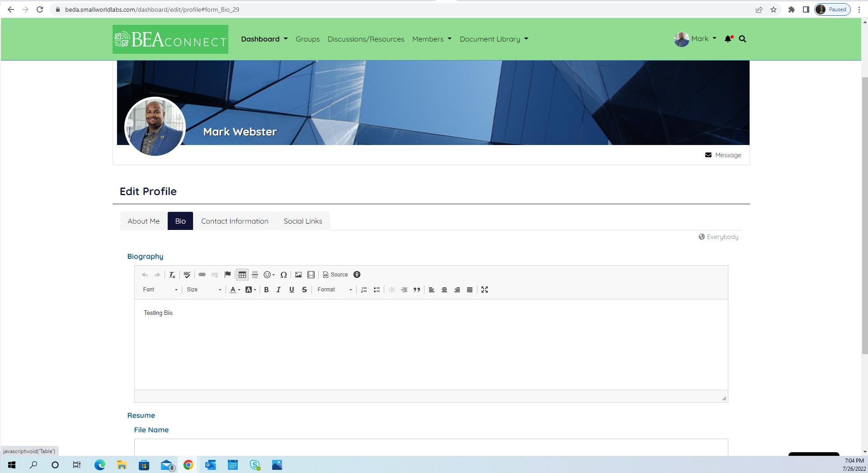This screenshot has height=473, width=868.
Task: Go to Groups page
Action: (x=307, y=39)
